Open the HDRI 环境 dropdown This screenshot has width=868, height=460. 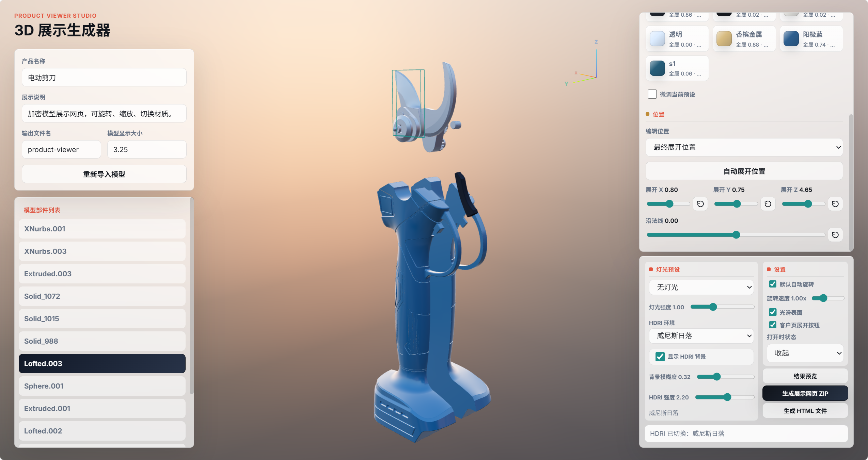701,336
